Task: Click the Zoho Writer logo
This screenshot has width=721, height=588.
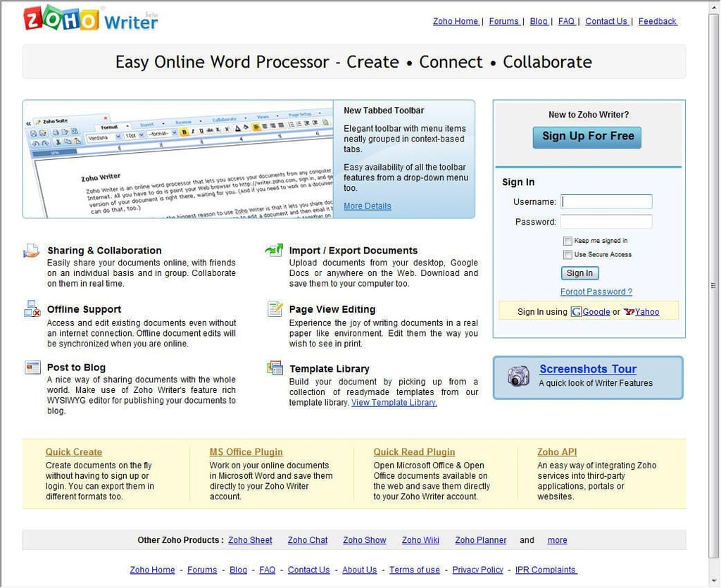Action: point(91,19)
